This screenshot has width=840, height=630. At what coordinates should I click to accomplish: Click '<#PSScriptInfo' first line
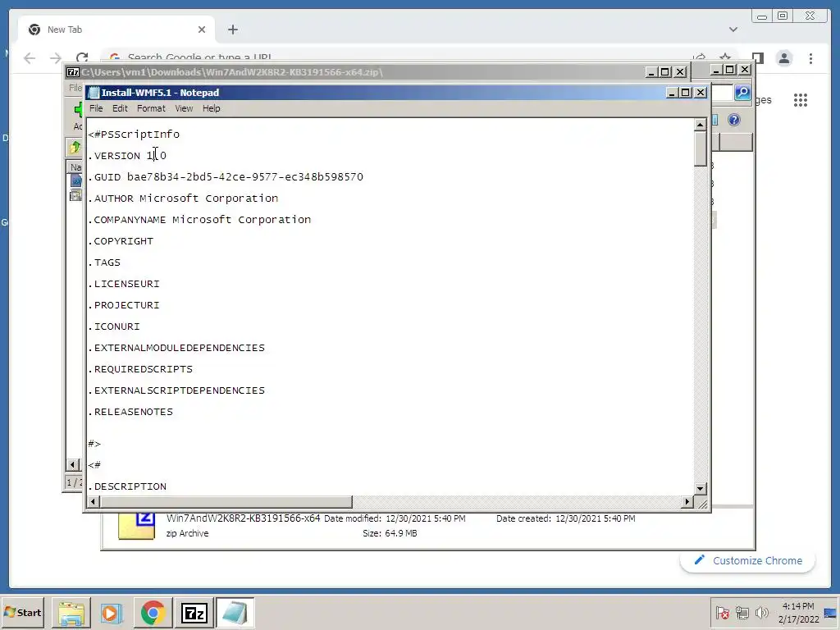coord(134,135)
